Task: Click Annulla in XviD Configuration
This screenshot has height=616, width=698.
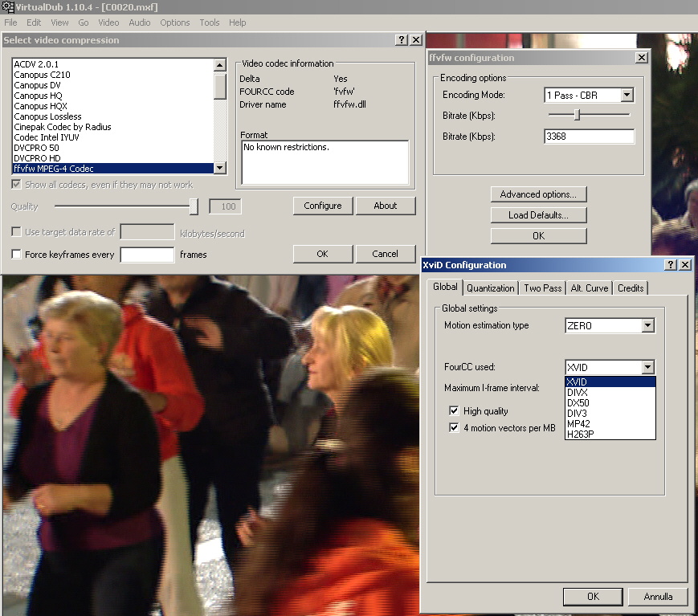Action: (x=658, y=597)
